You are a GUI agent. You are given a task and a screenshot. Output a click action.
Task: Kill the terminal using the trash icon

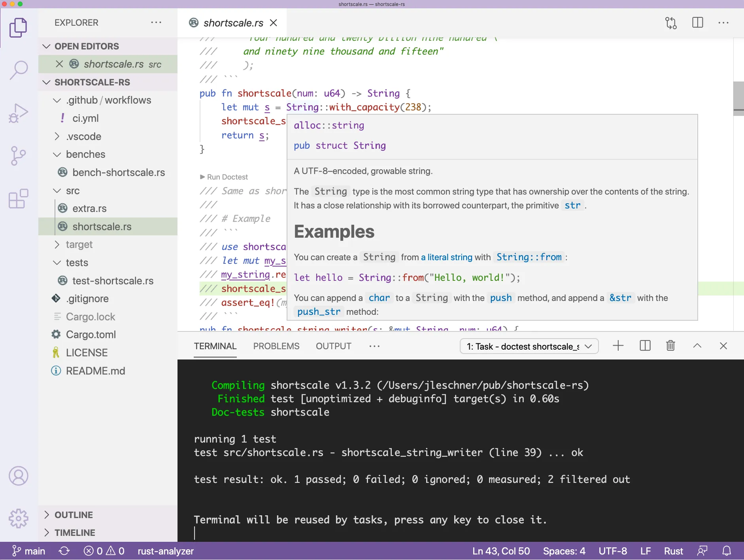coord(670,346)
